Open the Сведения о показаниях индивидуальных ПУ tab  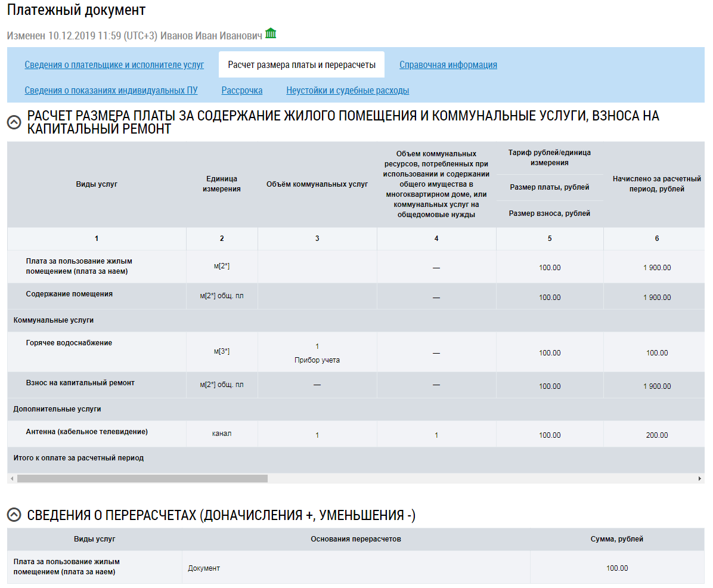pos(111,91)
